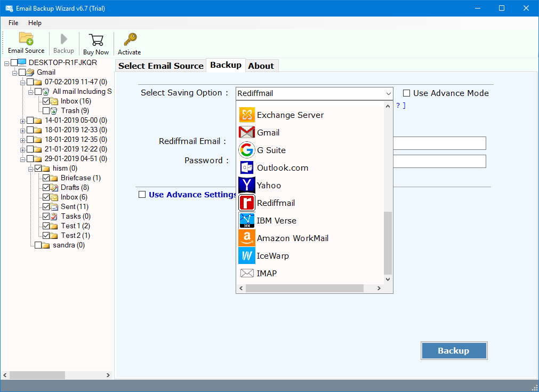Click into the Rediffmail Email input field
This screenshot has height=392, width=539.
pyautogui.click(x=439, y=143)
